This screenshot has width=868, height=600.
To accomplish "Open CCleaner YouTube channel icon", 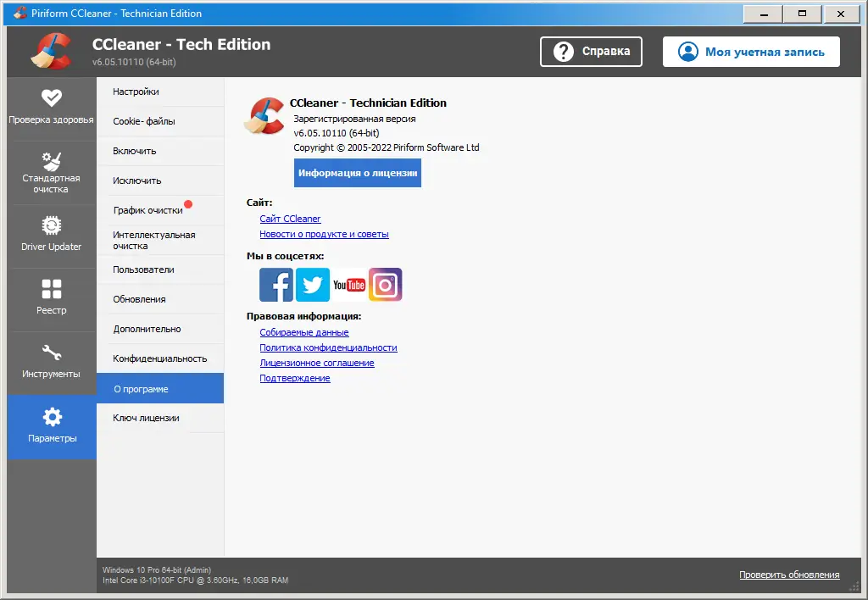I will click(x=348, y=285).
